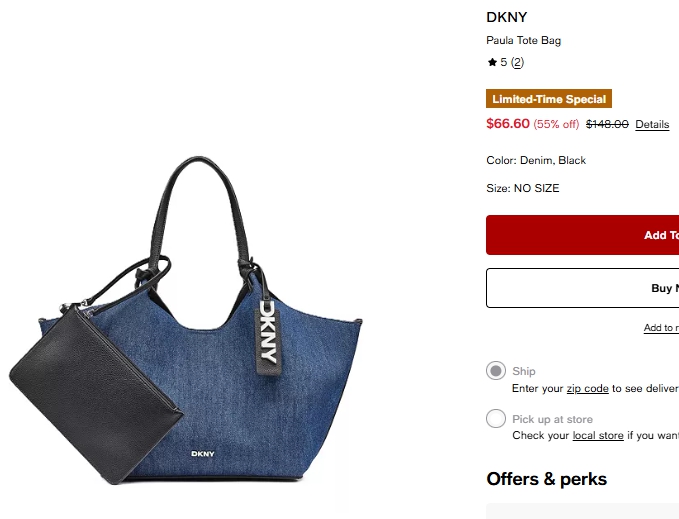Click the zip code link
Screen dimensions: 679x519
click(x=588, y=389)
